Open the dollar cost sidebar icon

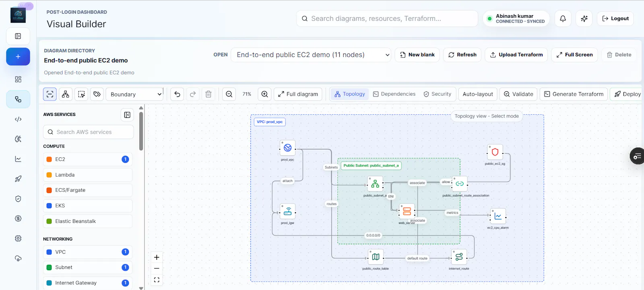pyautogui.click(x=18, y=218)
